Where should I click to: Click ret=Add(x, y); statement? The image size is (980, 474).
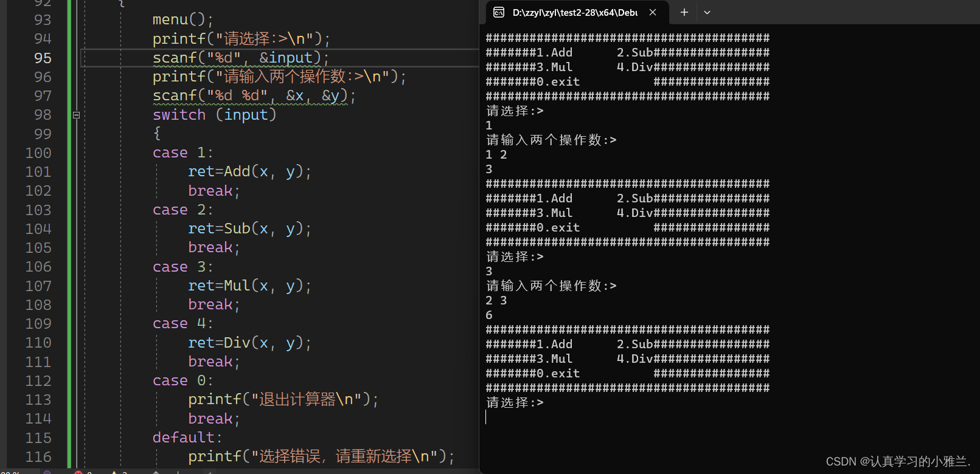[x=250, y=172]
